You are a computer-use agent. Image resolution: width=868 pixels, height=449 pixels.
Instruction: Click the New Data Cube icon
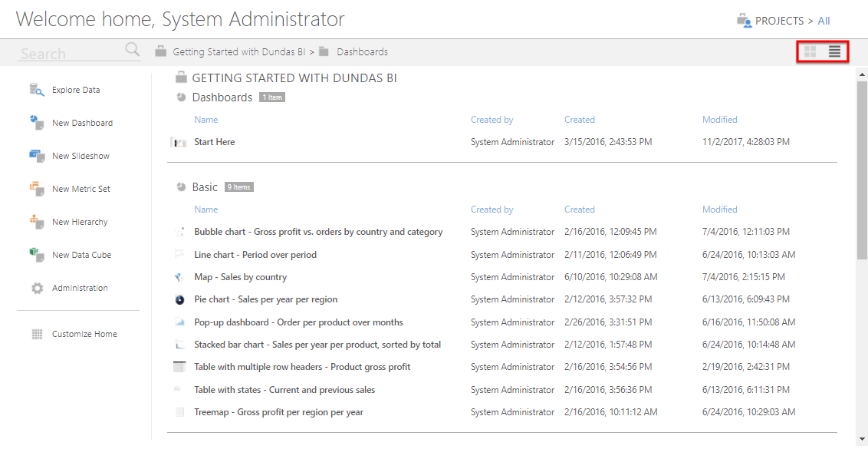[x=37, y=255]
